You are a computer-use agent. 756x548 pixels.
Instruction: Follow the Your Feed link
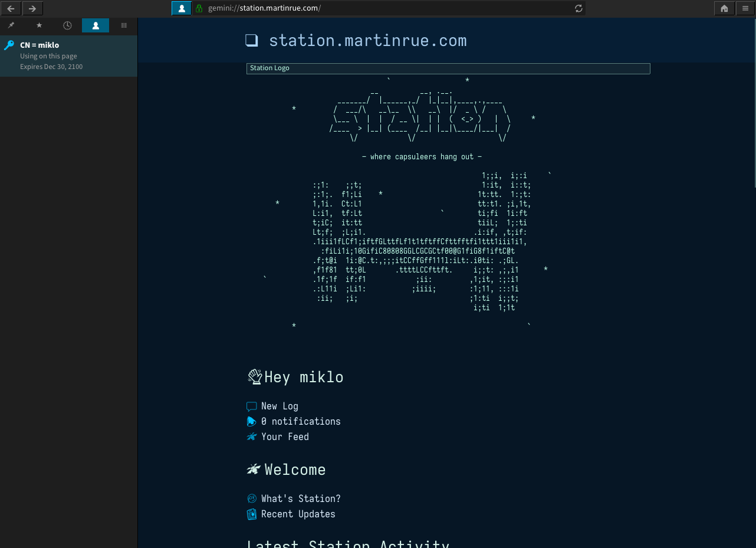click(x=285, y=437)
